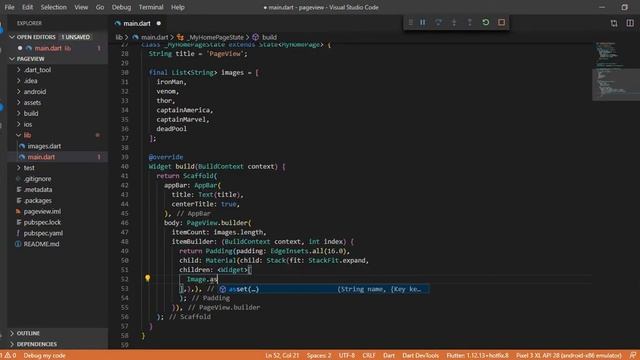Change CRLF line ending setting
This screenshot has height=360, width=640.
coord(369,356)
